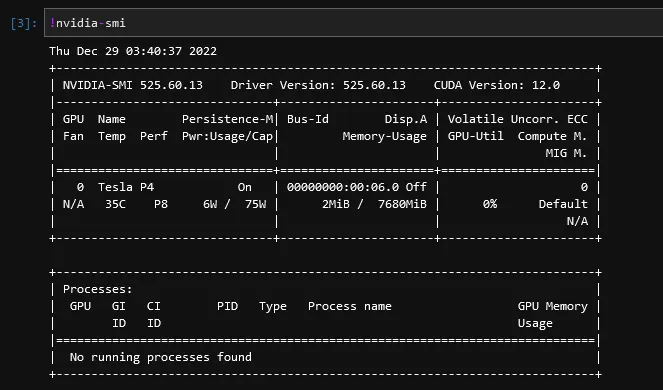
Task: Click the P8 performance state value
Action: tap(161, 204)
